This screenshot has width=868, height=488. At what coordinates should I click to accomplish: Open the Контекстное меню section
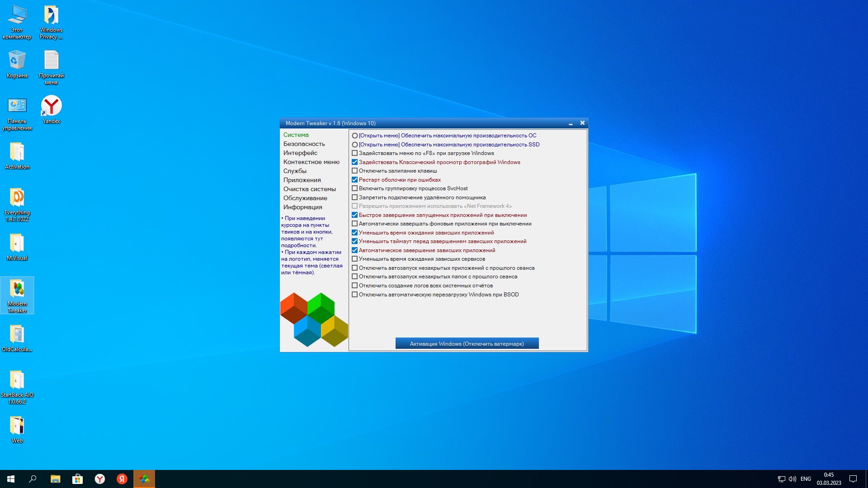tap(311, 162)
